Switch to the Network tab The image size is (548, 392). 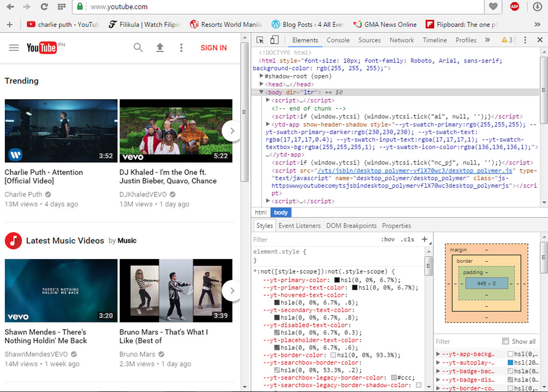[402, 40]
